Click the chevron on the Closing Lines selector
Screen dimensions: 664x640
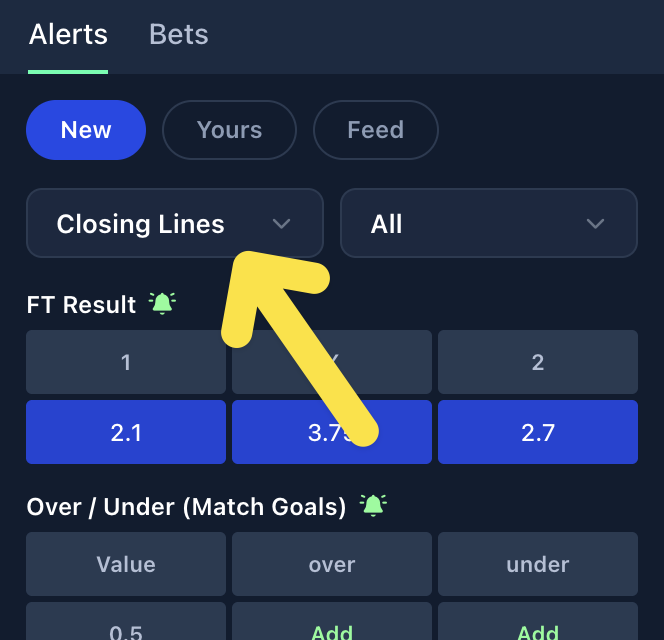[282, 224]
